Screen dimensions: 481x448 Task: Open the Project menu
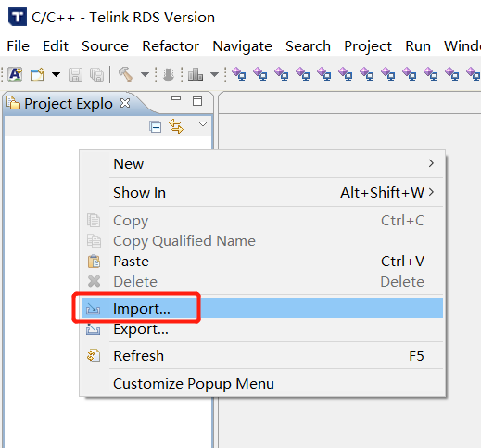[x=368, y=46]
